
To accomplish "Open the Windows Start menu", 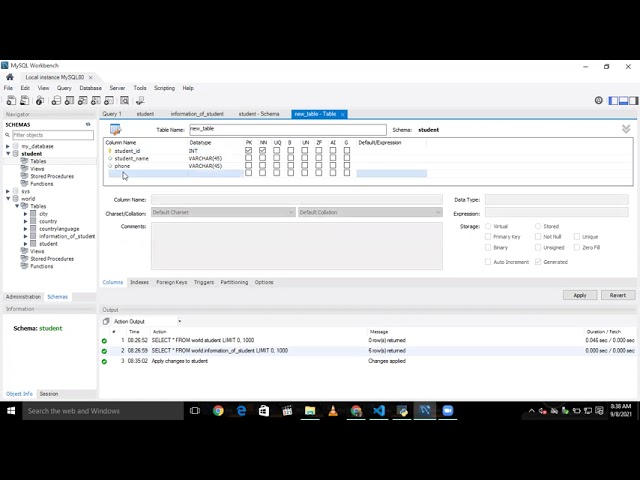I will point(11,411).
